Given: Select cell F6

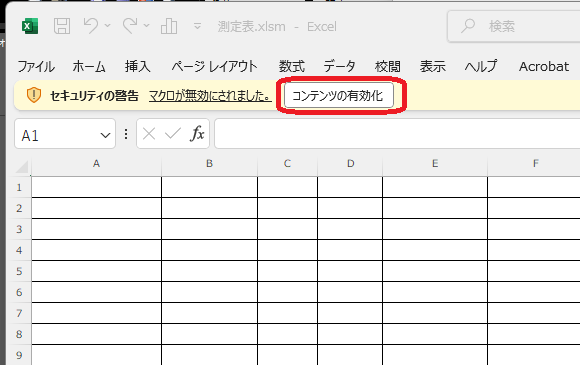Looking at the screenshot, I should 534,292.
